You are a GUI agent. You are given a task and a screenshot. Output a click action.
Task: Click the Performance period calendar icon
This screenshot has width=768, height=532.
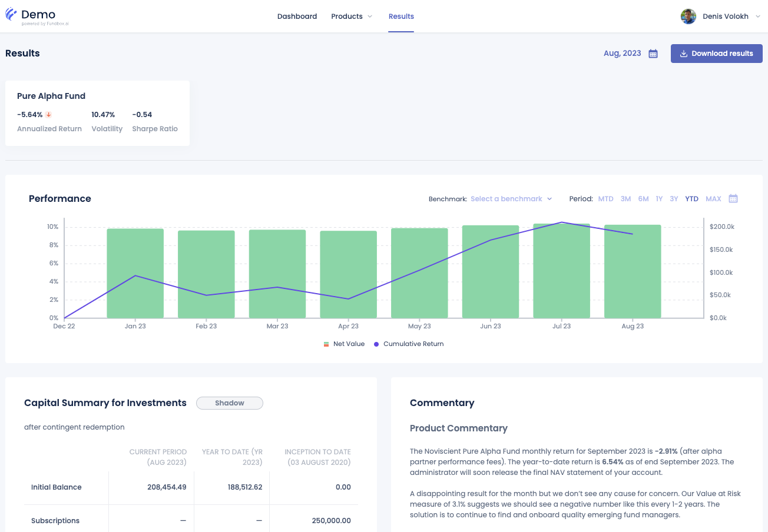[733, 198]
